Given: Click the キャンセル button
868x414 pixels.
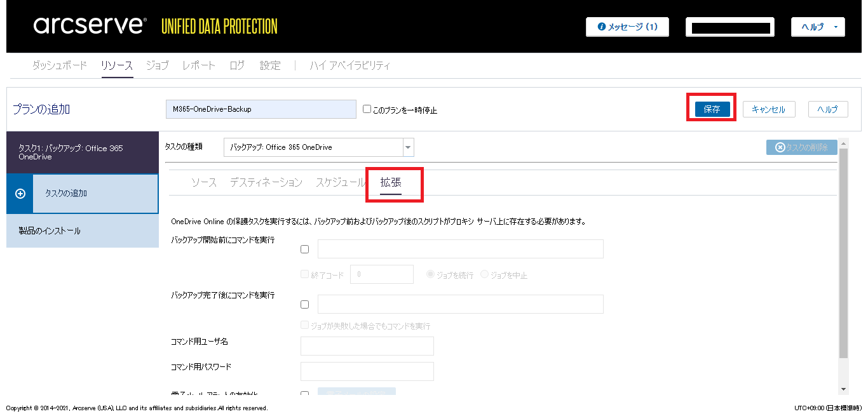Looking at the screenshot, I should point(769,109).
